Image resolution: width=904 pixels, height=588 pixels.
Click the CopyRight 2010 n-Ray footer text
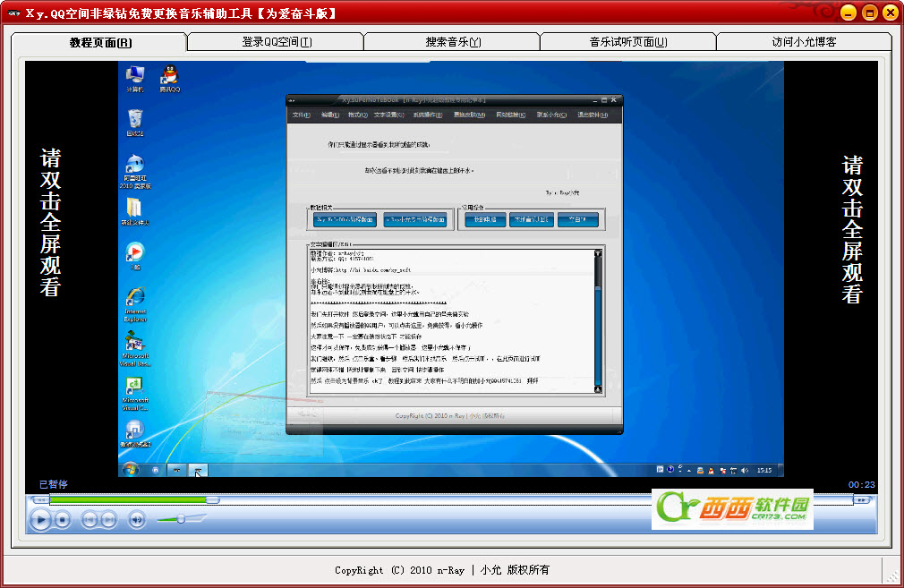pyautogui.click(x=441, y=570)
